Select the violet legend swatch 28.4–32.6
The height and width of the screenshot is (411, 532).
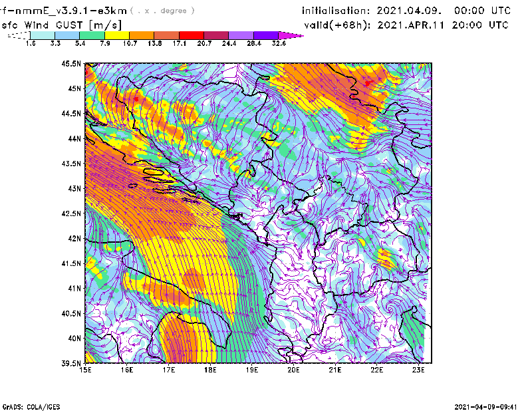(x=266, y=35)
